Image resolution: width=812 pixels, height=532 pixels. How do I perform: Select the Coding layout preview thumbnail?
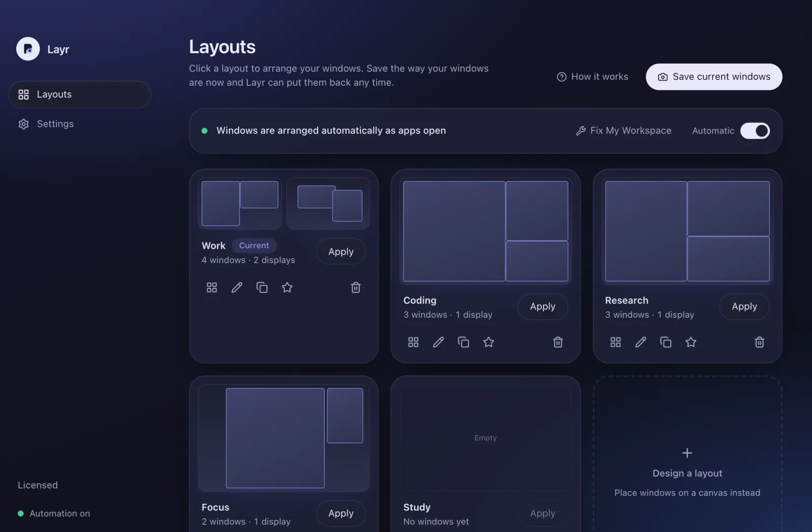pos(486,231)
